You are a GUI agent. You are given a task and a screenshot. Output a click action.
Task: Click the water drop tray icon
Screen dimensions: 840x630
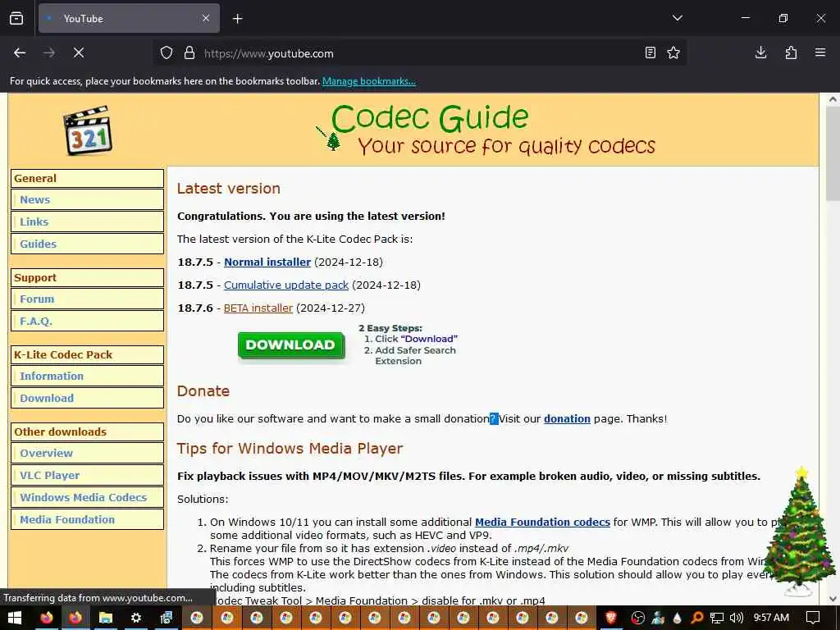(x=678, y=618)
